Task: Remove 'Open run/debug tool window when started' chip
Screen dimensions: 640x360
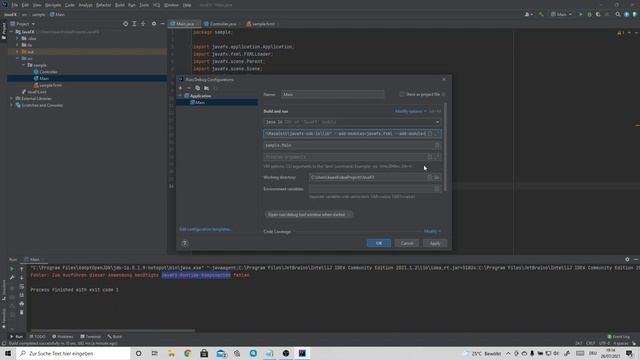Action: 349,215
